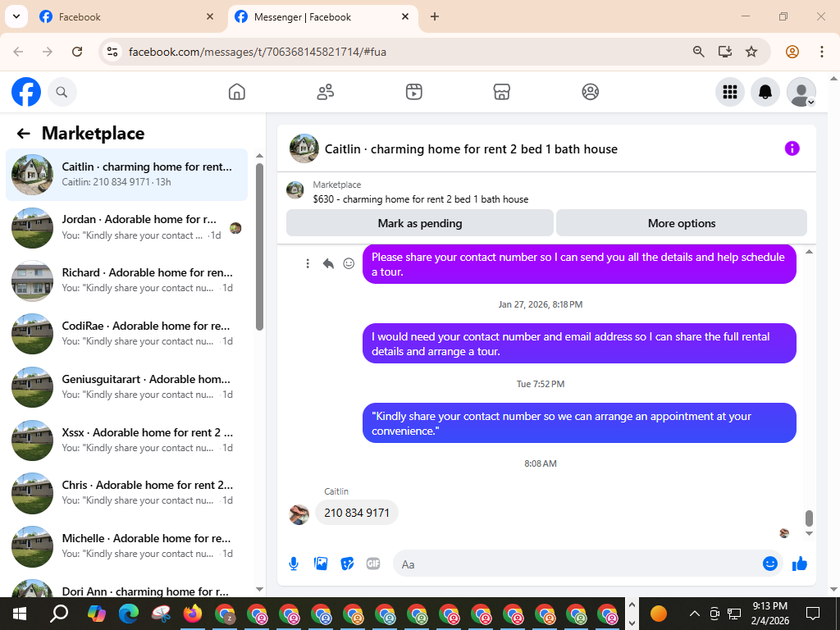840x630 pixels.
Task: Open the notifications bell
Action: pyautogui.click(x=765, y=92)
